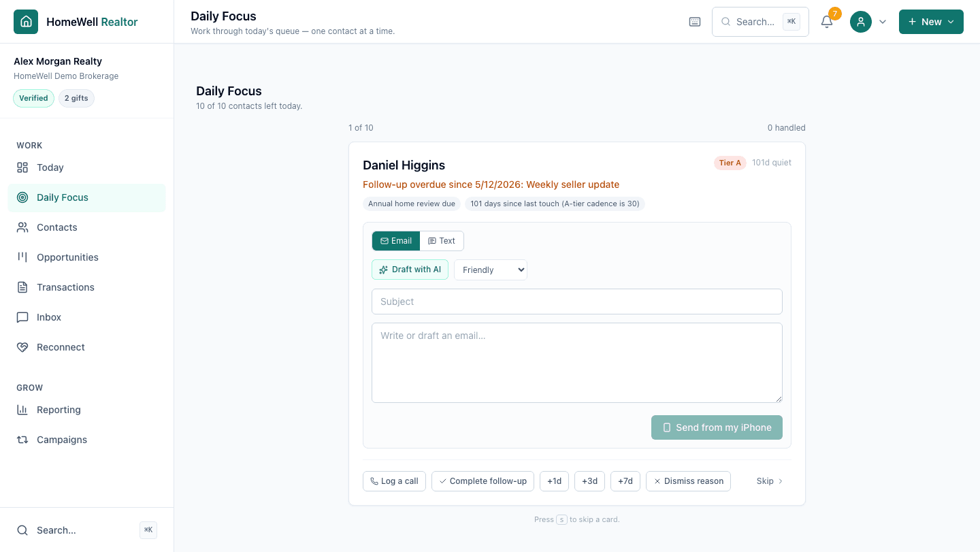Click Log a call button

[394, 481]
